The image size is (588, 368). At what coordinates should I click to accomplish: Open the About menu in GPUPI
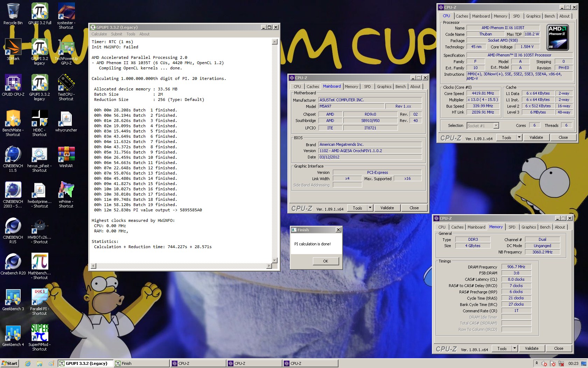(x=144, y=34)
